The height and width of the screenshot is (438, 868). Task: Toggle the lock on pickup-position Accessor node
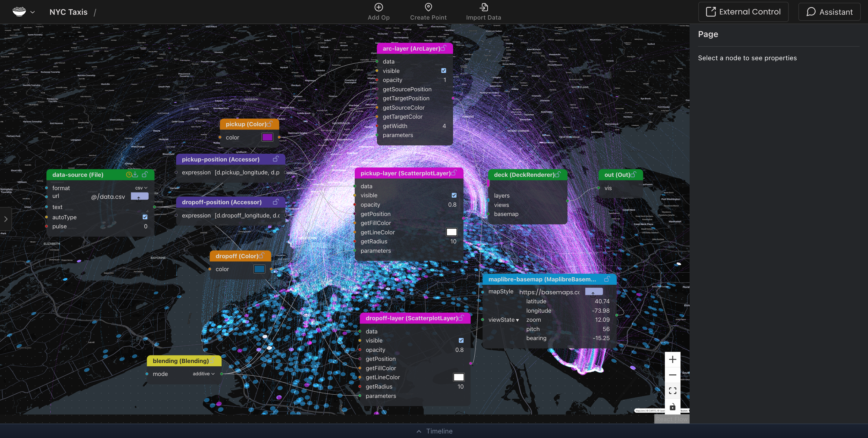point(276,159)
